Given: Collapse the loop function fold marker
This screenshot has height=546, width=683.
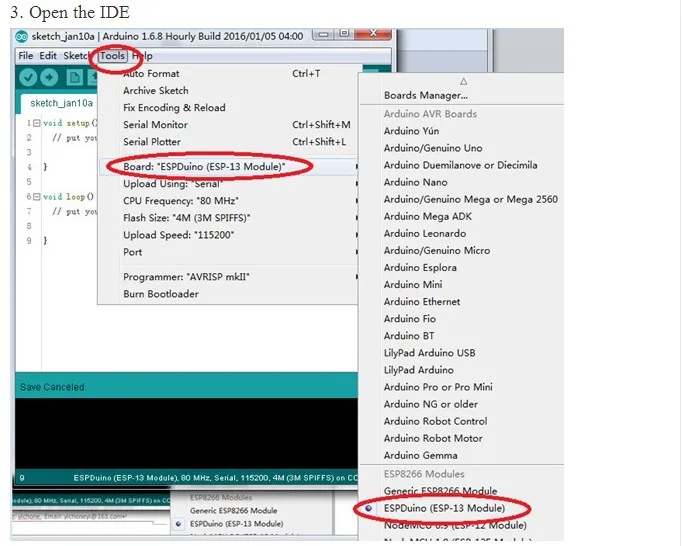Looking at the screenshot, I should pos(37,197).
